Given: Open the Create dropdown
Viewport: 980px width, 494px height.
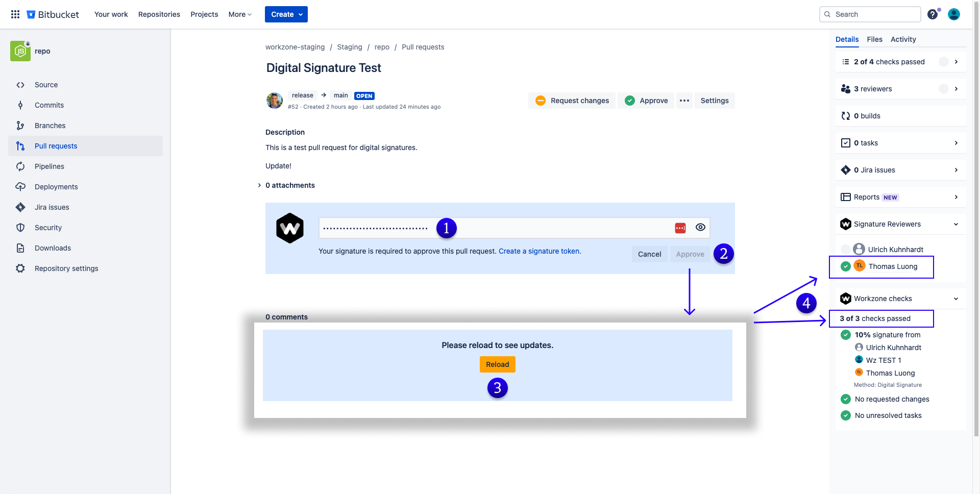Looking at the screenshot, I should pos(286,14).
